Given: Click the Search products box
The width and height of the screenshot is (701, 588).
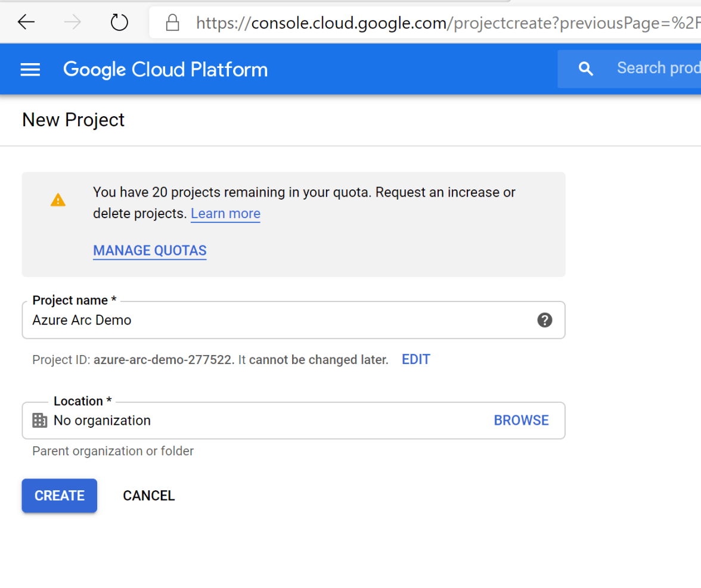Looking at the screenshot, I should click(656, 69).
